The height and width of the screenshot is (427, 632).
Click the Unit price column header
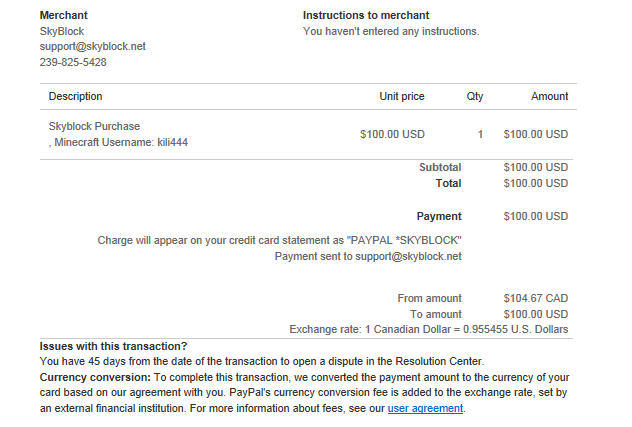[x=402, y=96]
